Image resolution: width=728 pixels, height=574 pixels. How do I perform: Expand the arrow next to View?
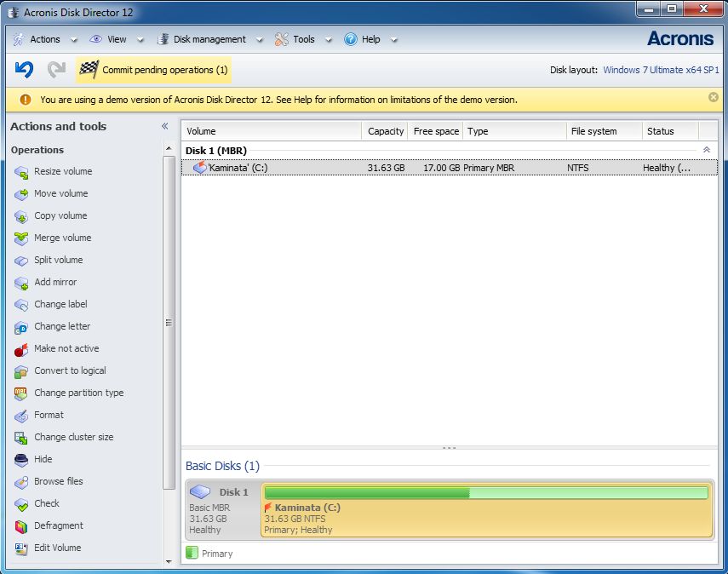[140, 40]
